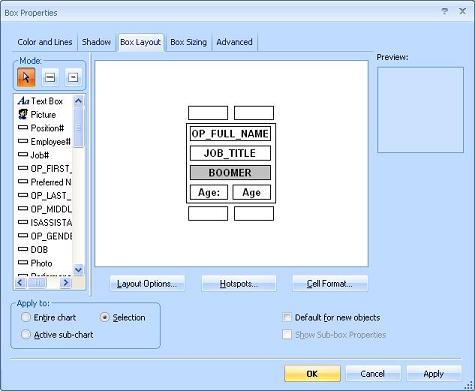Viewport: 475px width, 391px height.
Task: Select the Preferred N field entry
Action: point(44,182)
